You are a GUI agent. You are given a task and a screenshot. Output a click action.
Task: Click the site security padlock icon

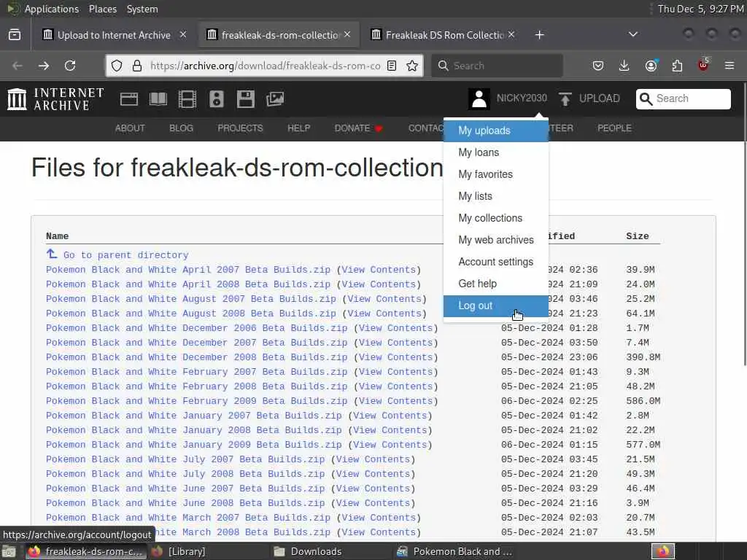[x=136, y=66]
